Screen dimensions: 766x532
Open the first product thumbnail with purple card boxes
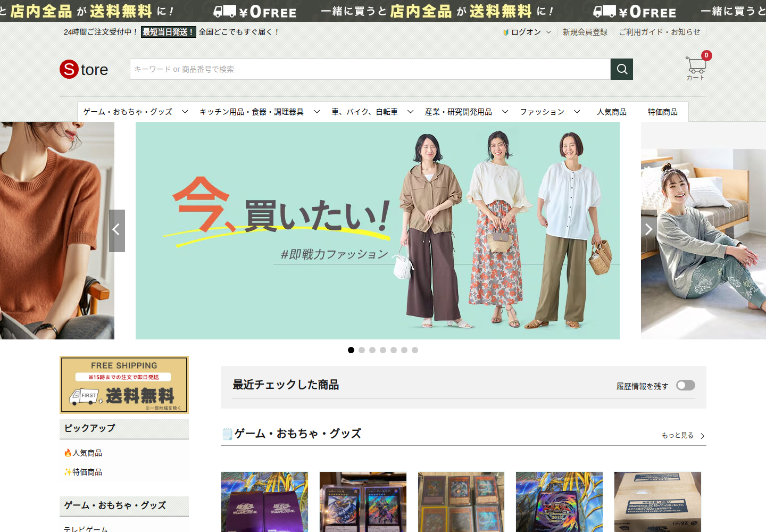(264, 502)
